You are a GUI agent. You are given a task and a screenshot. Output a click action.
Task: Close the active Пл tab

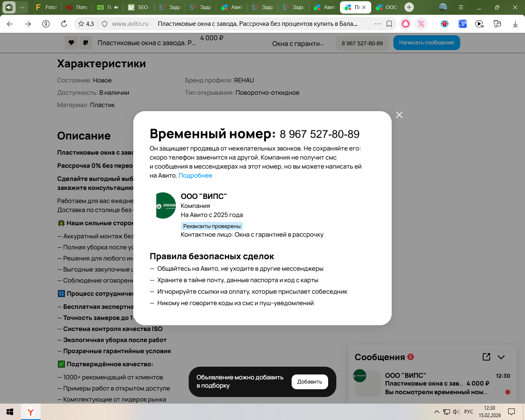tap(364, 7)
